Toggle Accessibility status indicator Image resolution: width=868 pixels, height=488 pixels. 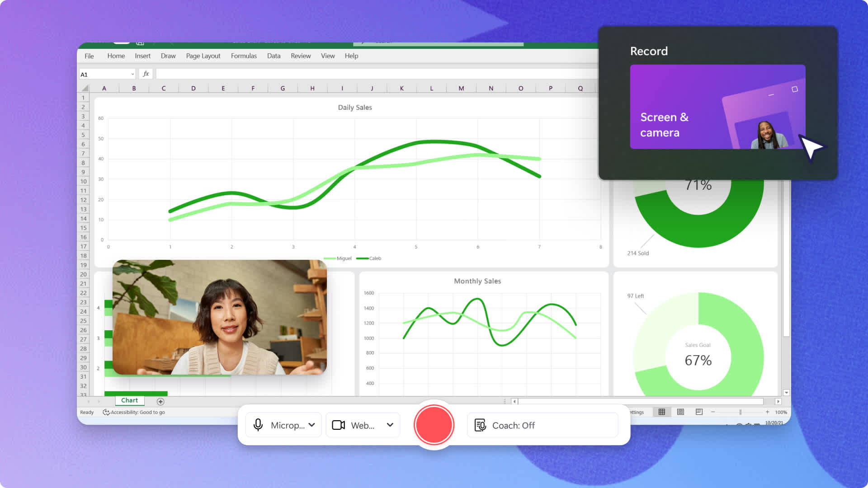point(133,413)
